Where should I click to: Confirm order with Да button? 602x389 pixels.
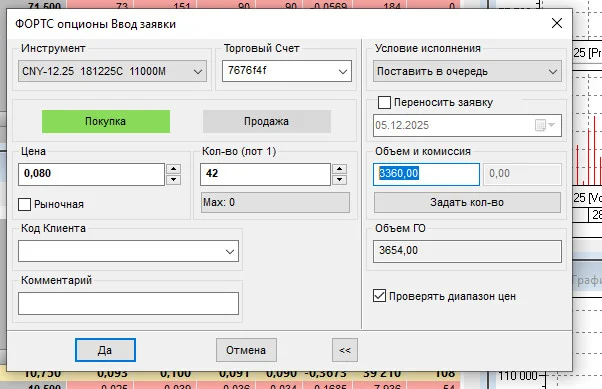(x=105, y=350)
